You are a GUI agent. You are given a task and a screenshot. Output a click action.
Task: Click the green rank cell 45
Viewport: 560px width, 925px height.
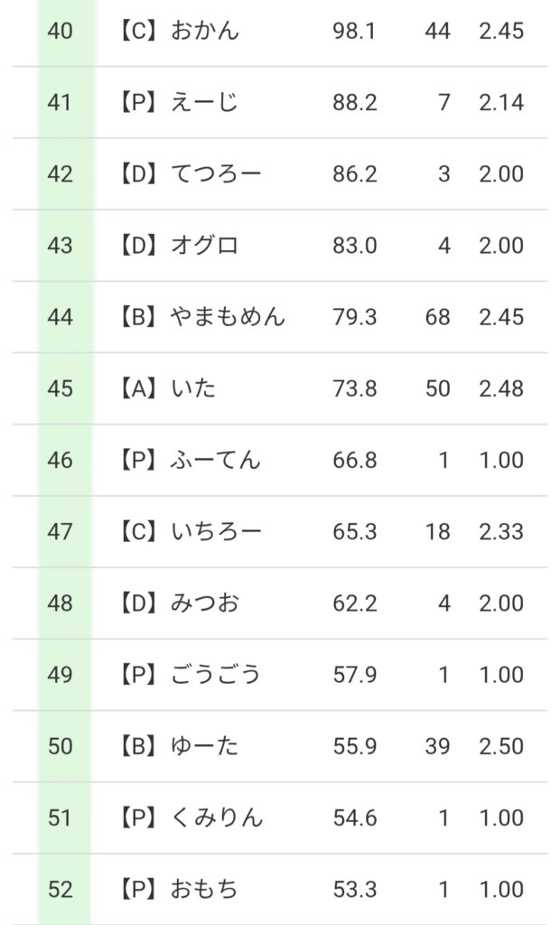click(x=61, y=388)
